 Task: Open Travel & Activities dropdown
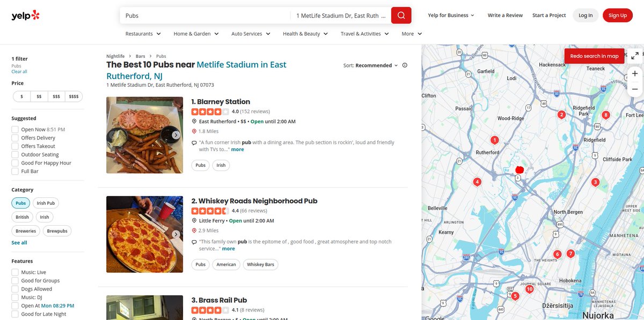coord(365,34)
